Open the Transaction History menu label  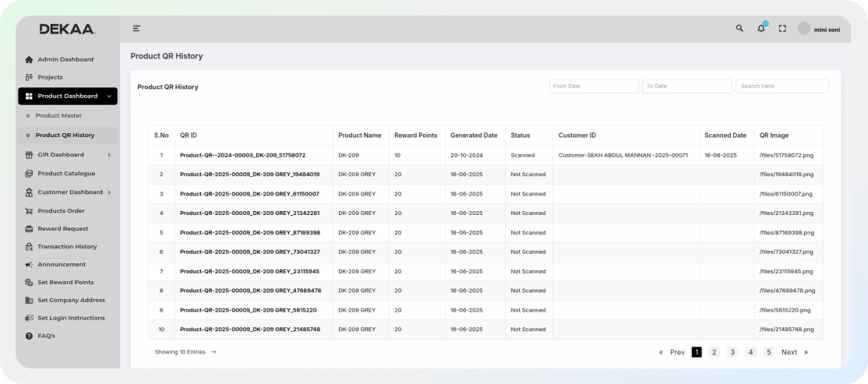coord(67,247)
